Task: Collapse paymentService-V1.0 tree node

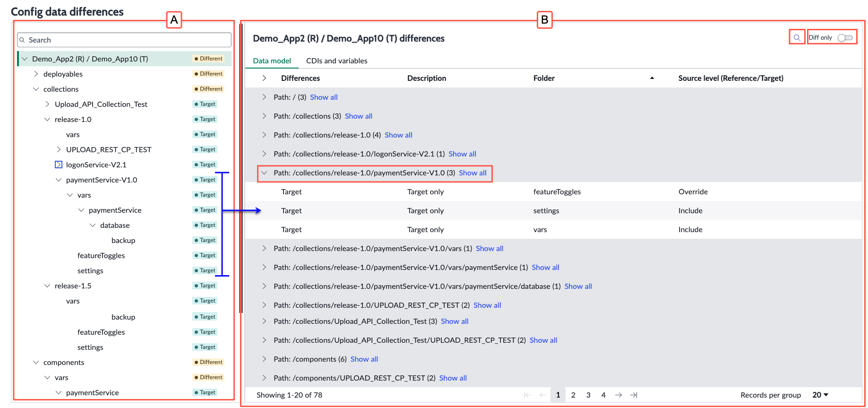Action: (59, 180)
